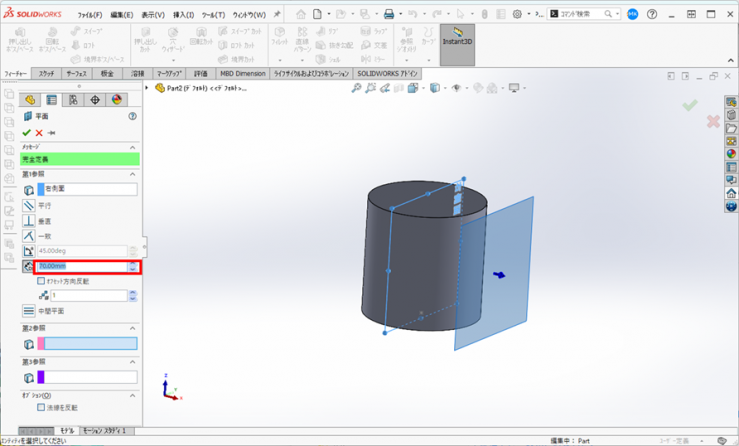This screenshot has width=739, height=446.
Task: Enable the flip normal (法線を反転) checkbox
Action: pyautogui.click(x=41, y=408)
